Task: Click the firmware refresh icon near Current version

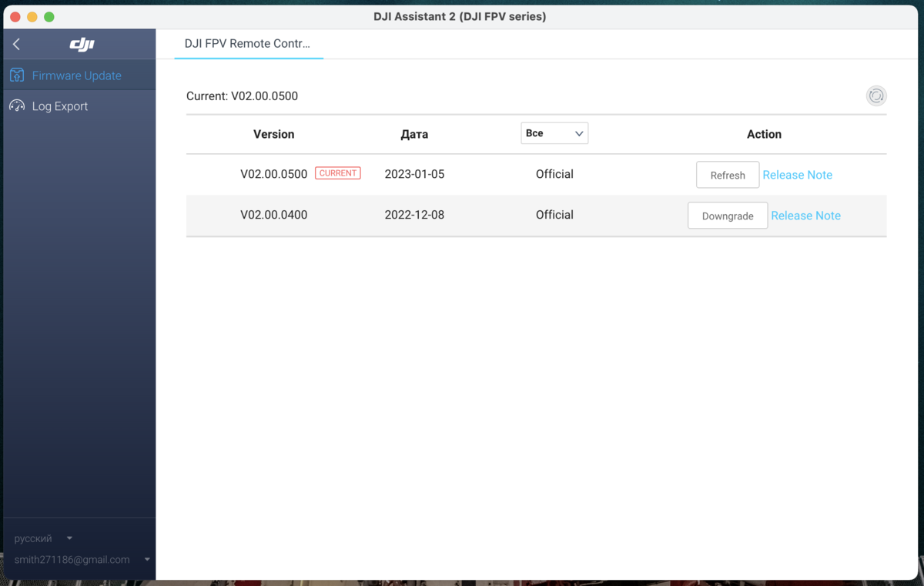Action: pyautogui.click(x=876, y=95)
